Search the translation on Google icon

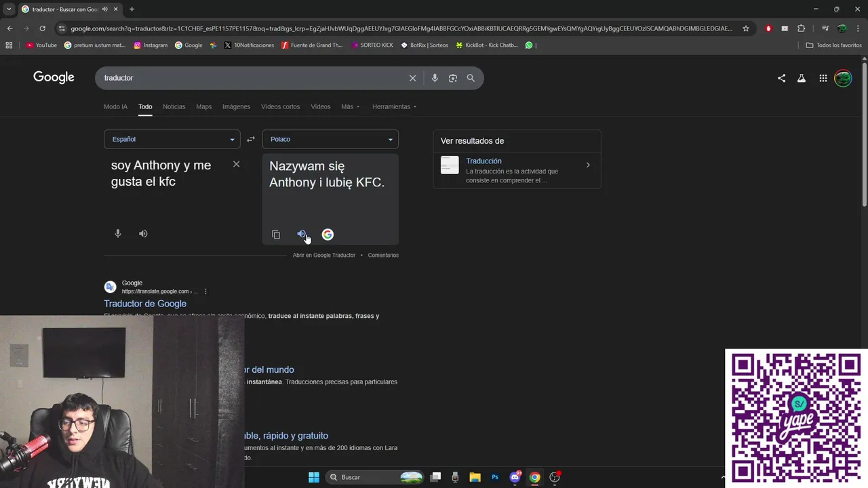(328, 235)
